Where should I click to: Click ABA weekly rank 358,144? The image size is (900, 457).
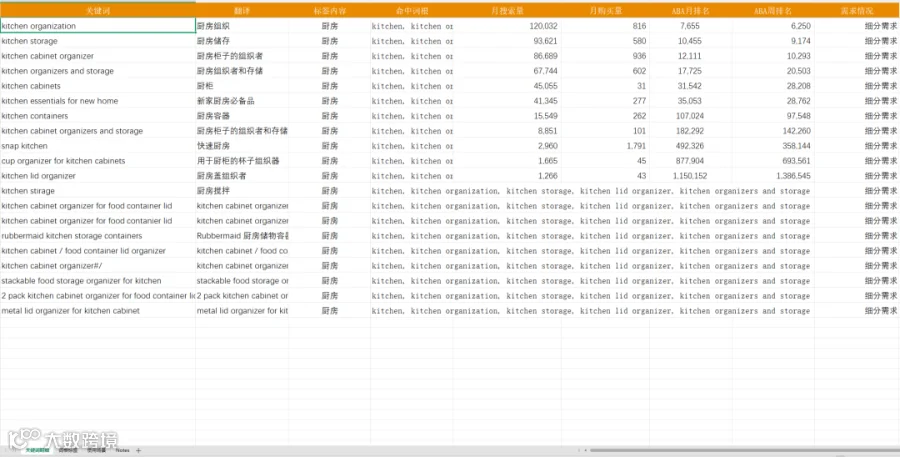pos(773,146)
